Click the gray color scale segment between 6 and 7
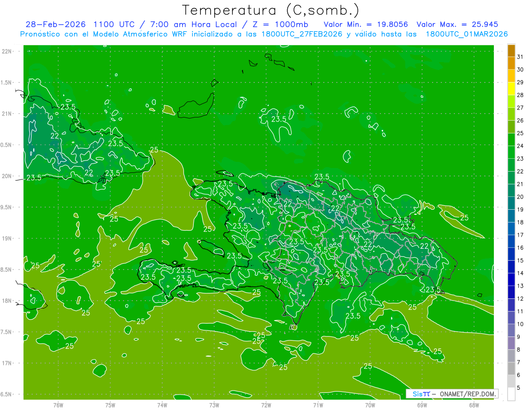The width and height of the screenshot is (532, 411). coord(511,368)
